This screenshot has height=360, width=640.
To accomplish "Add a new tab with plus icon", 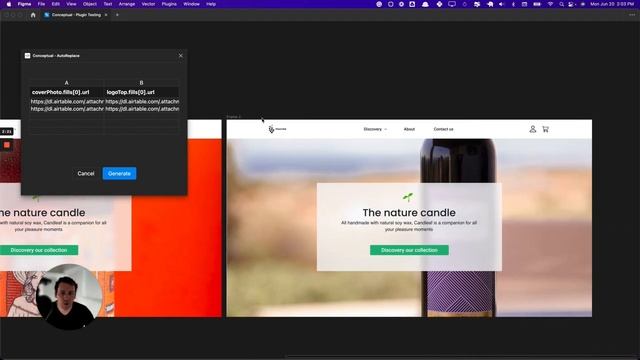I will [x=117, y=15].
